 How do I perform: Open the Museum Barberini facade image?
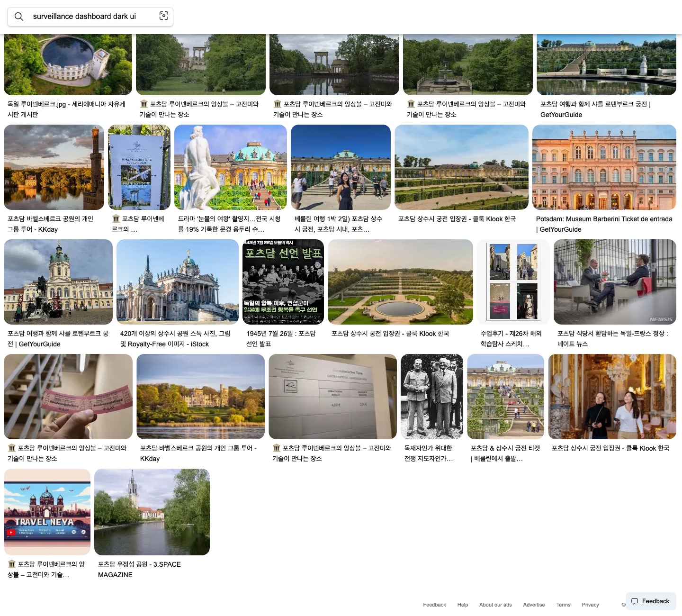pyautogui.click(x=604, y=167)
